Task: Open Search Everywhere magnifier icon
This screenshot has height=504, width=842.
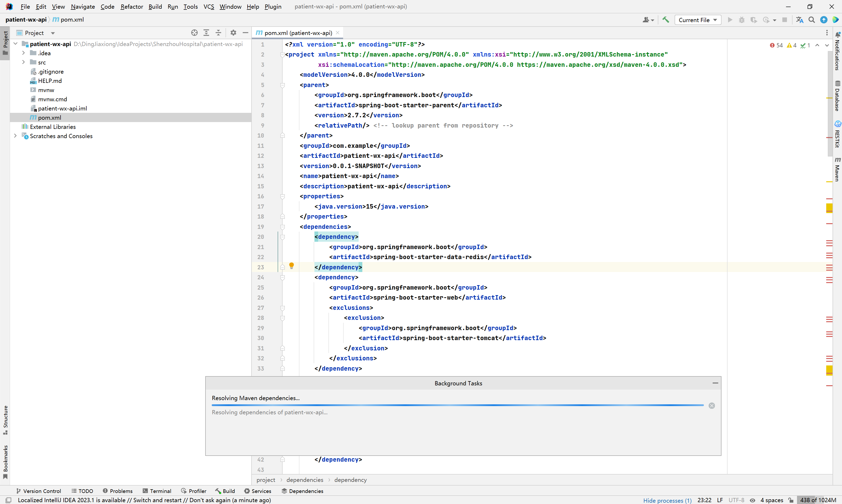Action: tap(811, 20)
